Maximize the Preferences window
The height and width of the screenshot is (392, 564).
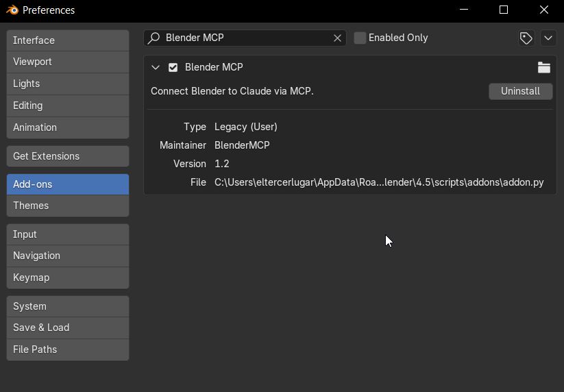(x=504, y=10)
